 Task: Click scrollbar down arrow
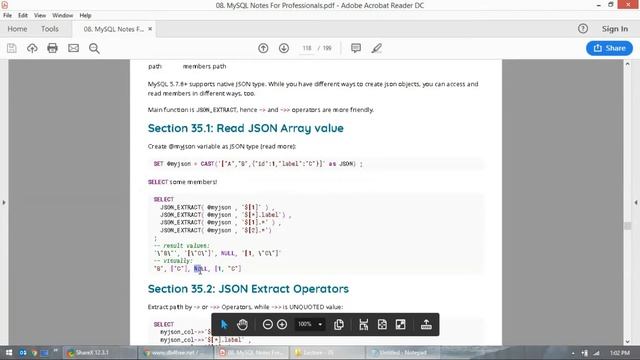628,342
